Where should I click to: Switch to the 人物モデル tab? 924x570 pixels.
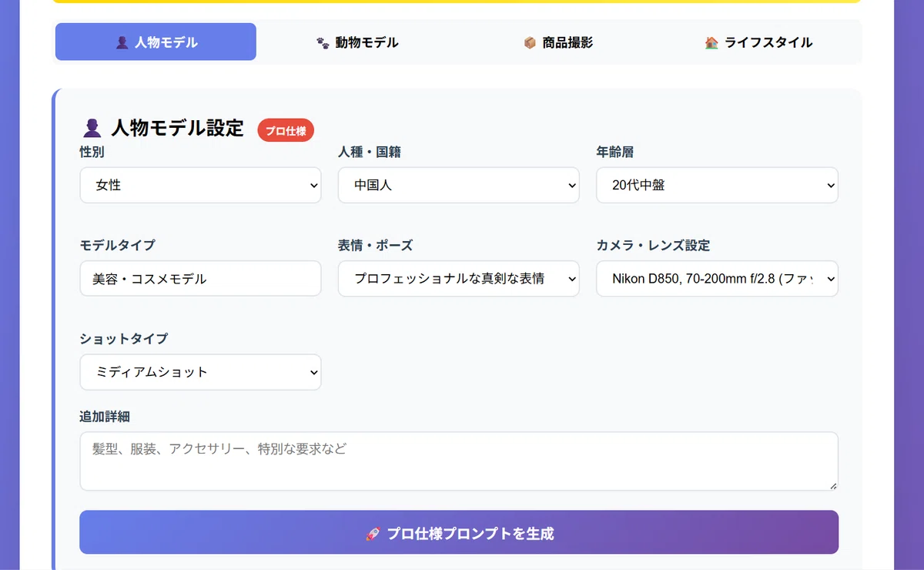click(156, 42)
